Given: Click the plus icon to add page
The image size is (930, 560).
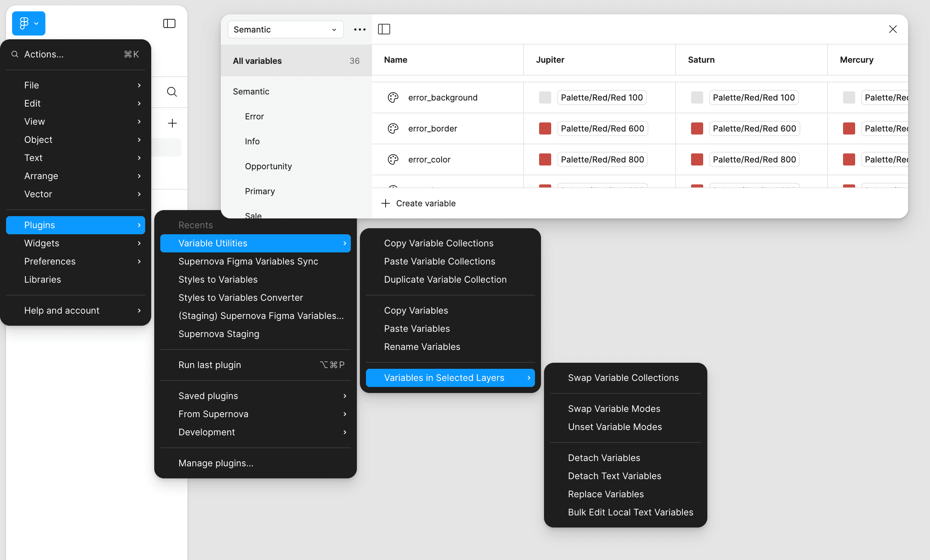Looking at the screenshot, I should 172,123.
